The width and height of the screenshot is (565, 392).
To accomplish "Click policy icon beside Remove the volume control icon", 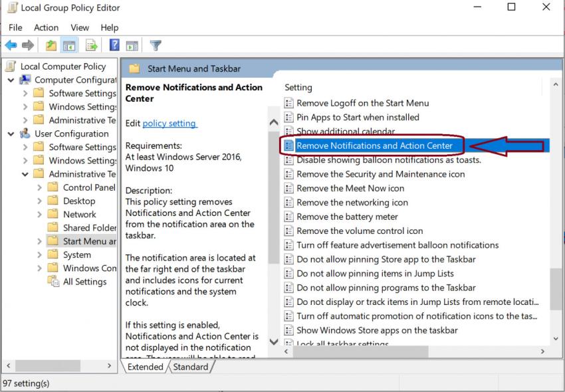I will tap(288, 231).
